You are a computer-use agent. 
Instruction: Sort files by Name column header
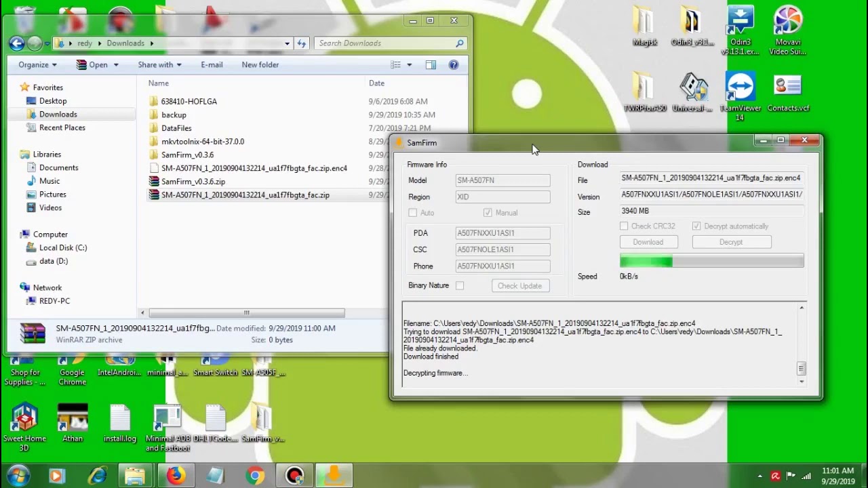tap(159, 83)
